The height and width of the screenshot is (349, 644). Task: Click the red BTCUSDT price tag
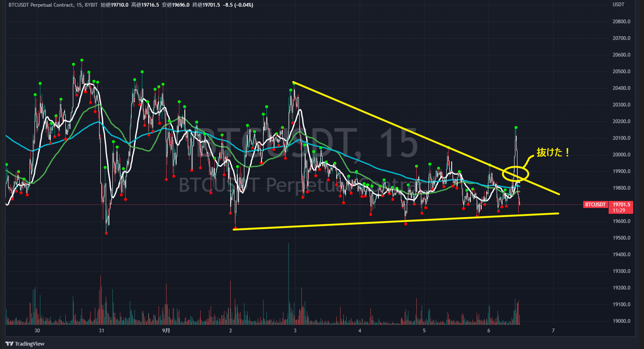tap(595, 205)
